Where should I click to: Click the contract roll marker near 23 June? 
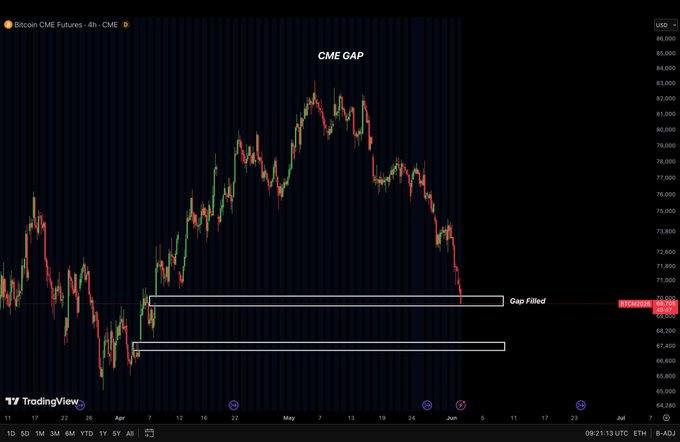(x=581, y=405)
